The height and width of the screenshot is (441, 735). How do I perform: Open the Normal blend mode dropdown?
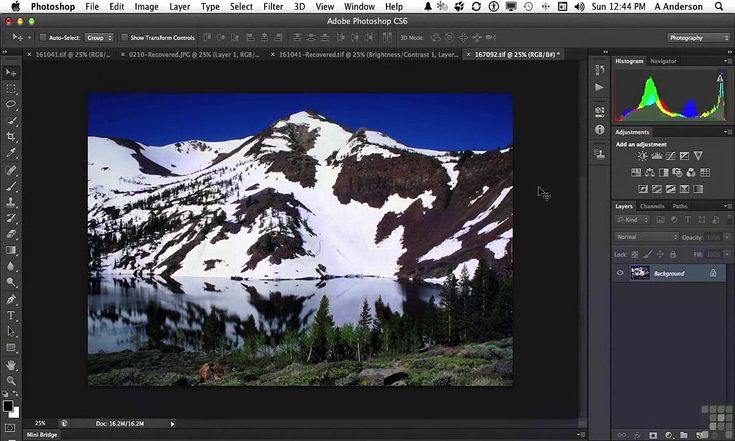[646, 237]
